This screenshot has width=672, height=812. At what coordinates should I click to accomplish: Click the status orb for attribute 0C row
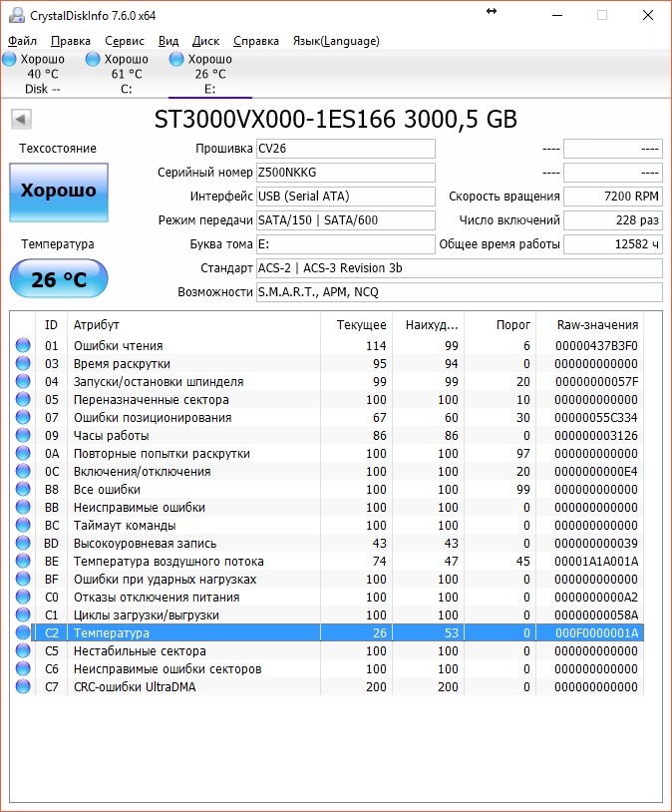coord(23,471)
